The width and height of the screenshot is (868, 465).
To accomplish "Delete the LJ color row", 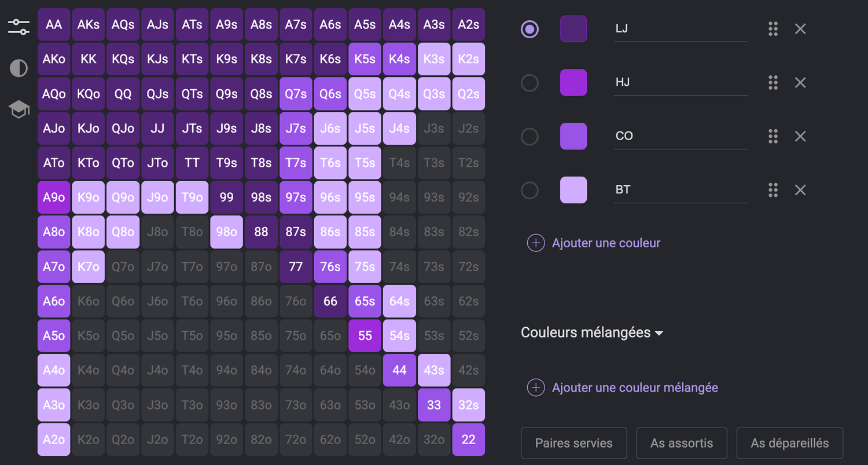I will tap(800, 29).
